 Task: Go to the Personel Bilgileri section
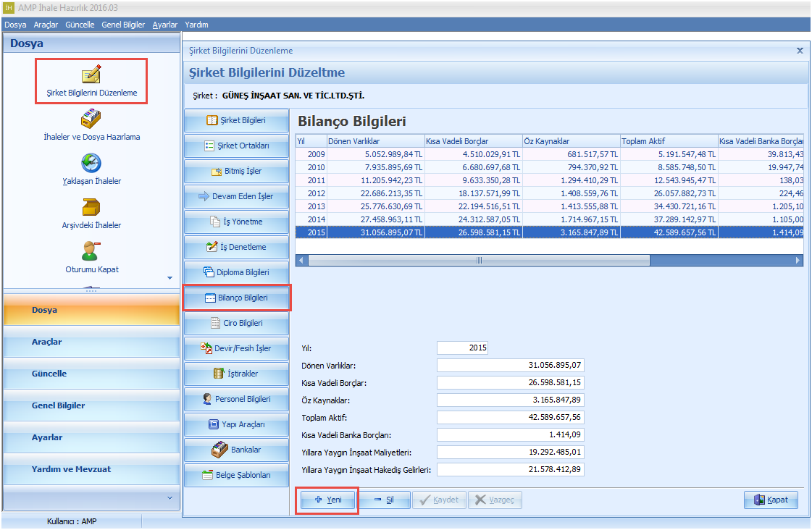(x=237, y=399)
